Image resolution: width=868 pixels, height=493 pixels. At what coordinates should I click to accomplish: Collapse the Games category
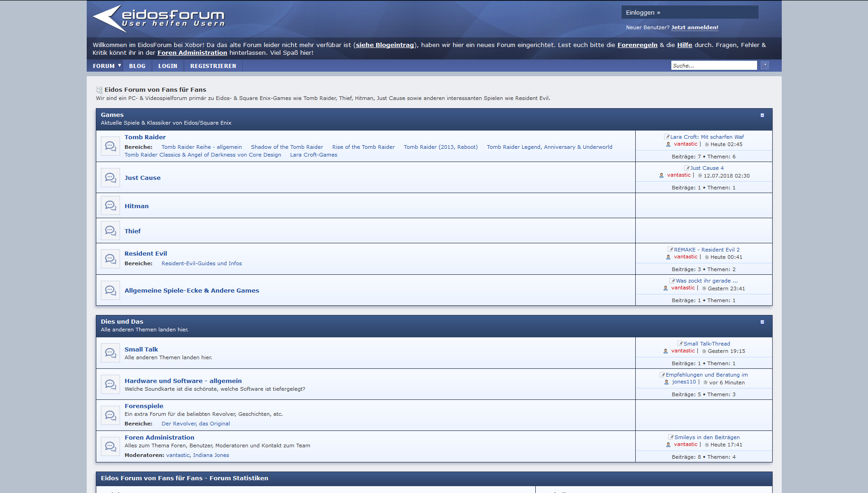click(x=762, y=115)
